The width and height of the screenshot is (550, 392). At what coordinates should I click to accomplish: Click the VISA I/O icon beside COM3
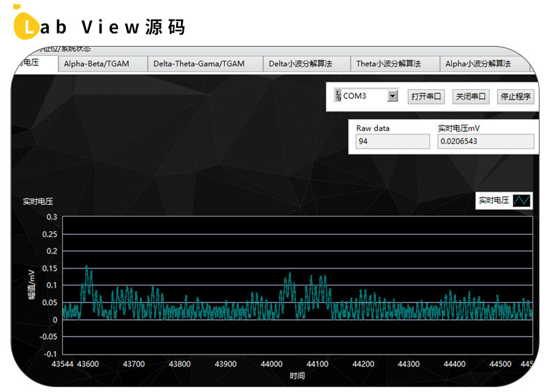click(338, 96)
